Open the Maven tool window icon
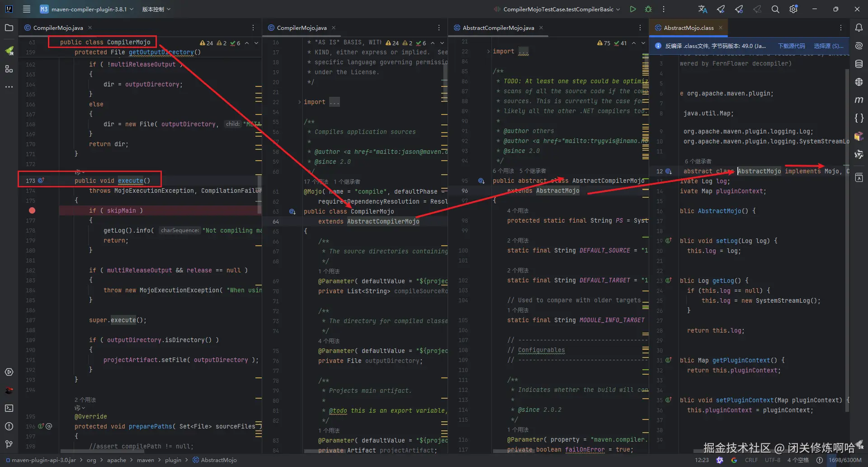Image resolution: width=868 pixels, height=467 pixels. pyautogui.click(x=859, y=100)
